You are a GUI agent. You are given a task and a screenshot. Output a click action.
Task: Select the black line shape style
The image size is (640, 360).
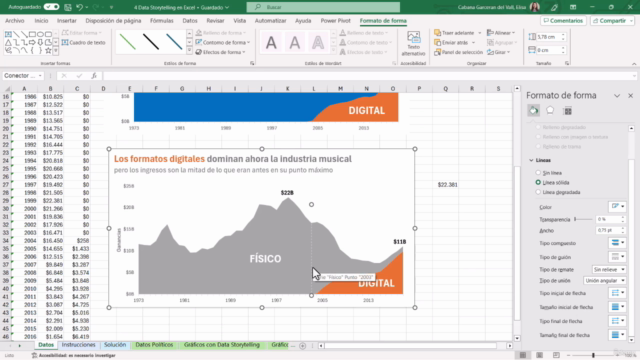click(x=151, y=42)
